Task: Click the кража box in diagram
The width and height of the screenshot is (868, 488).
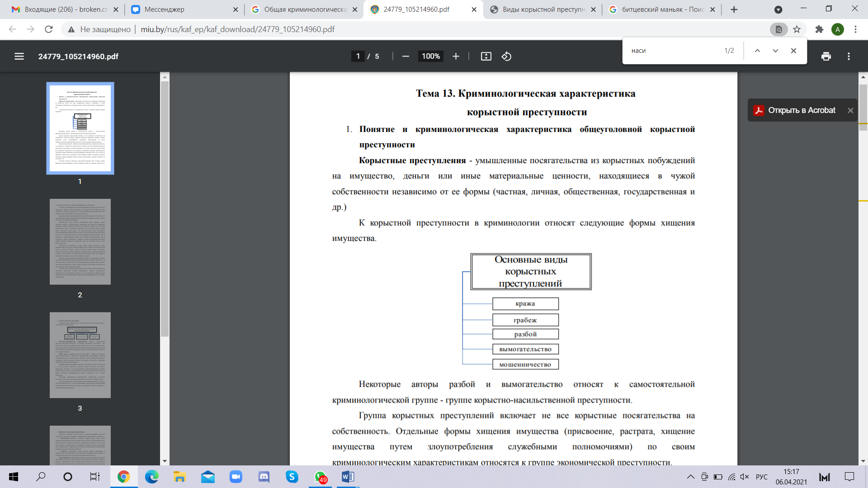Action: coord(525,304)
